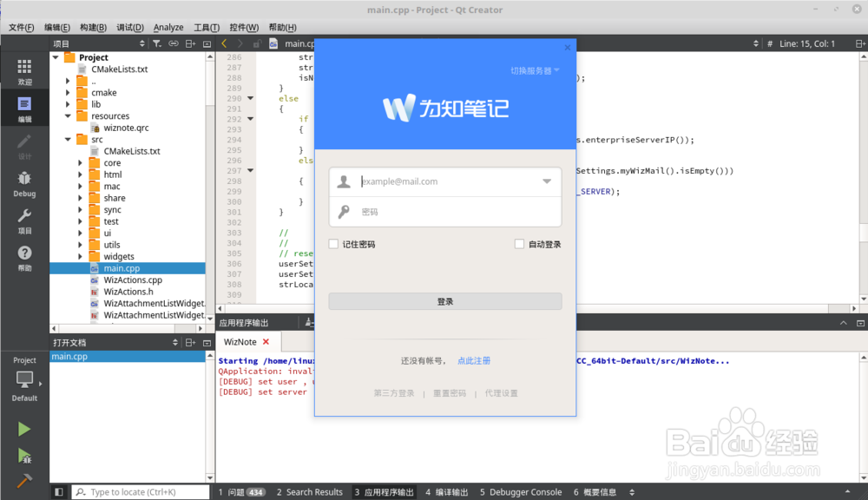Run the project with green arrow

pos(23,429)
